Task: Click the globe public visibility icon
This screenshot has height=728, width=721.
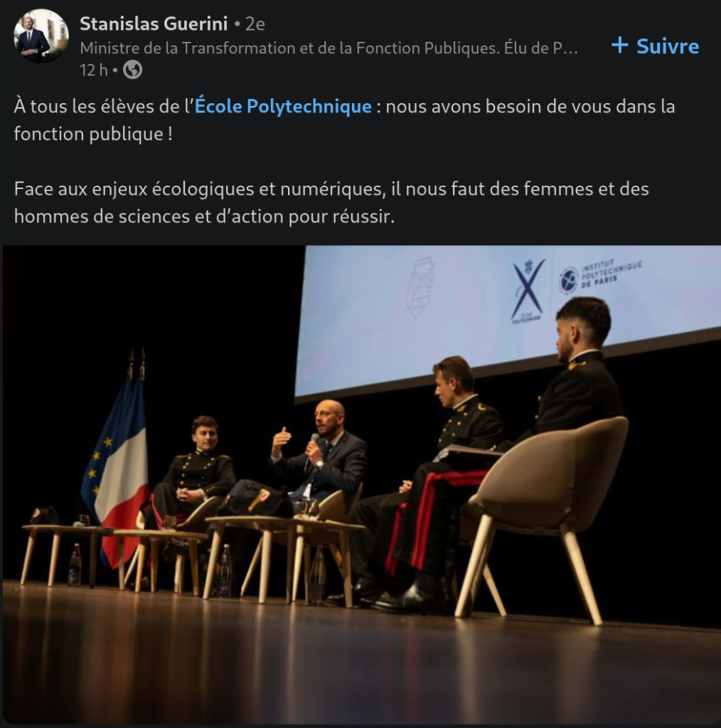Action: [x=133, y=70]
